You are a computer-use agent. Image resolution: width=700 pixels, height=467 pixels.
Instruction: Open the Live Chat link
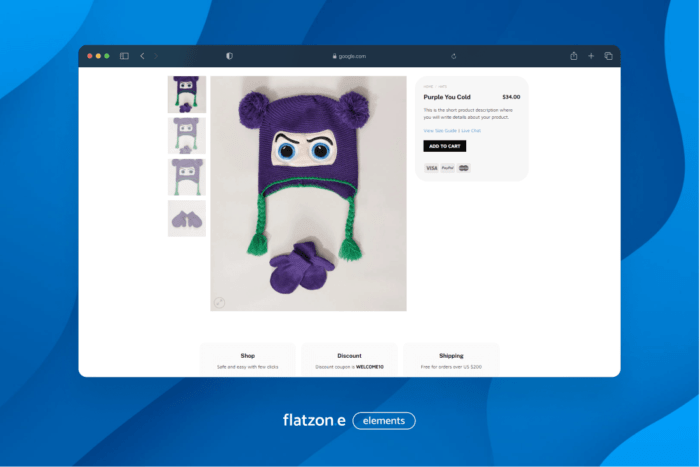[470, 130]
